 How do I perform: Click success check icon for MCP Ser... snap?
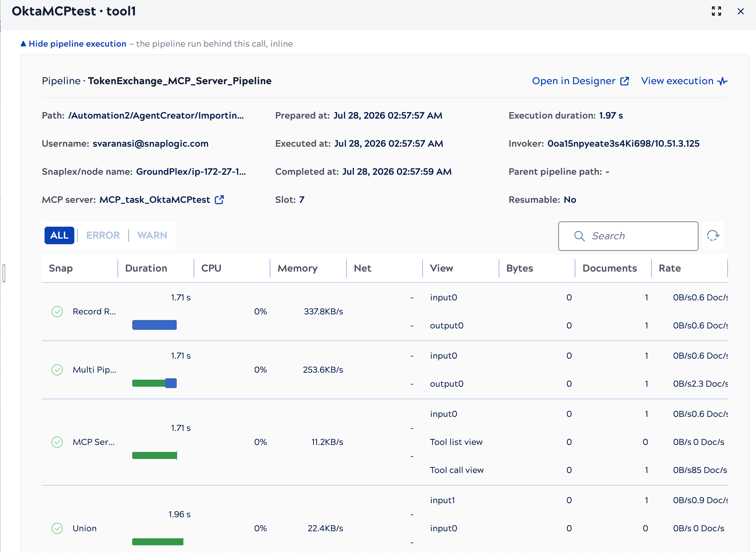click(57, 442)
